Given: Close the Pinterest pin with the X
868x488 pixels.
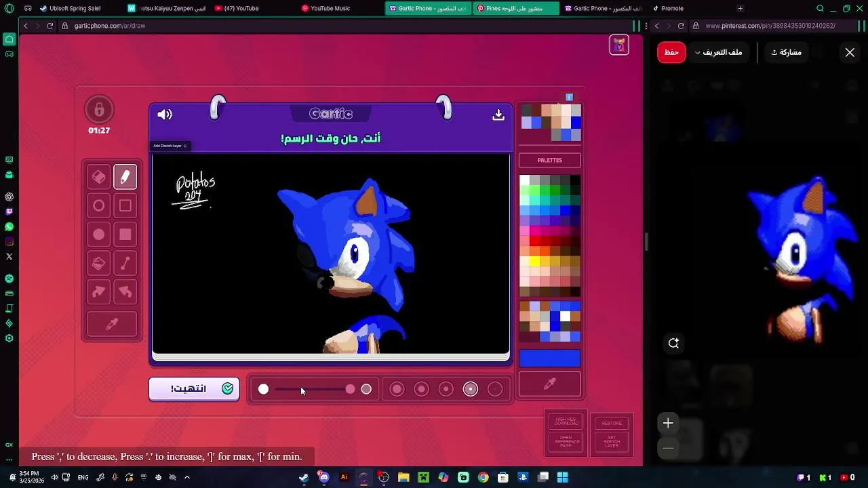Looking at the screenshot, I should click(x=850, y=52).
